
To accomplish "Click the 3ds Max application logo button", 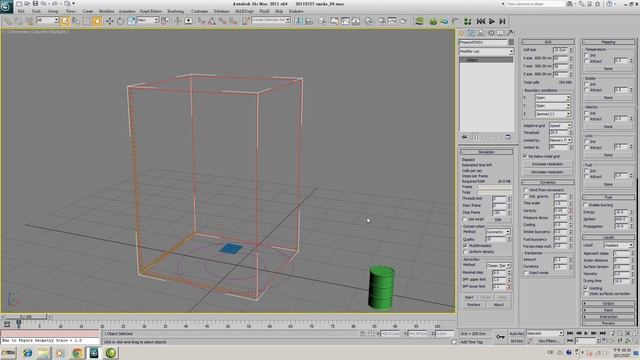I will [7, 6].
